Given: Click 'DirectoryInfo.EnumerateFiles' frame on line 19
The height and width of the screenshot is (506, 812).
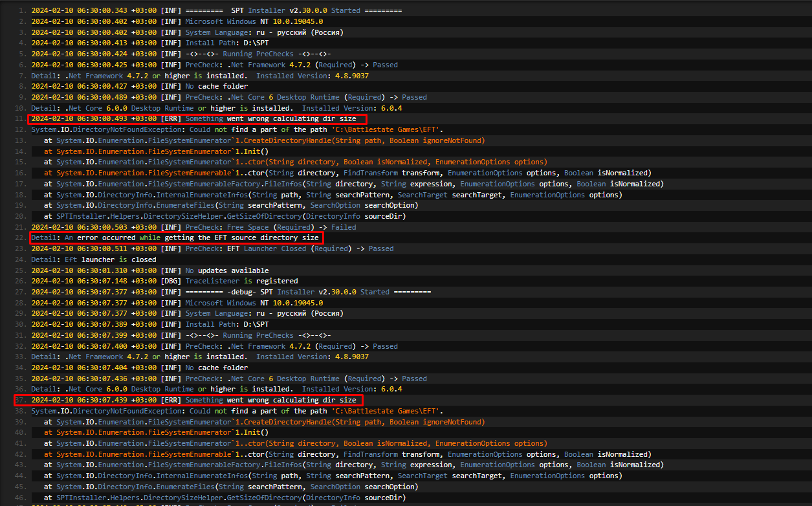Looking at the screenshot, I should 231,205.
